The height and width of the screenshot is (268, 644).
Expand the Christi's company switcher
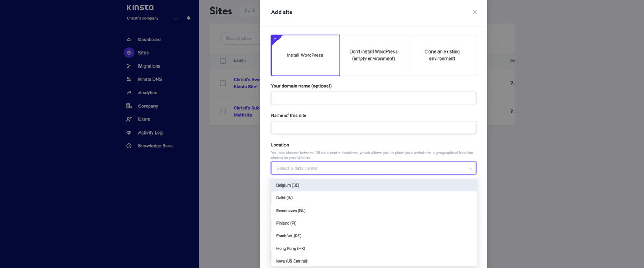pos(175,19)
